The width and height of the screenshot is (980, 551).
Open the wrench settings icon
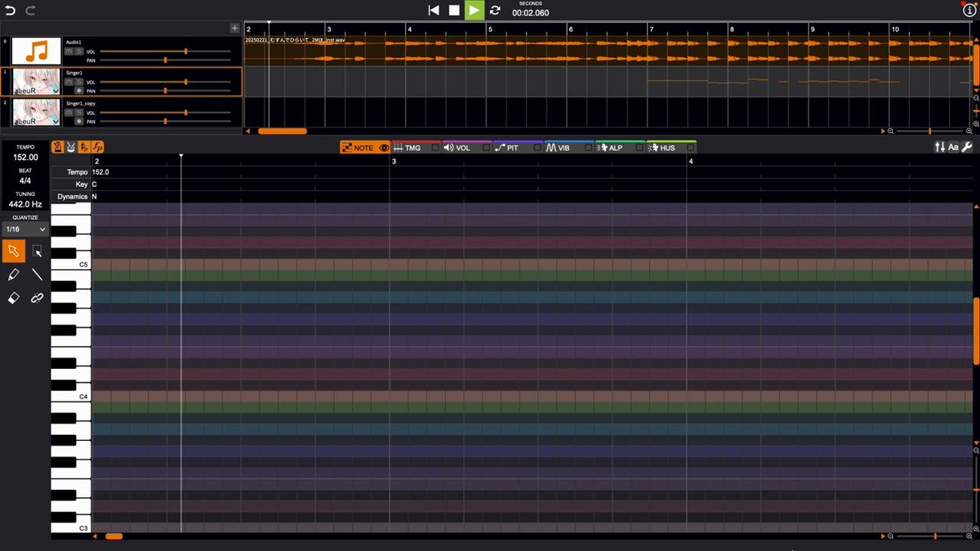[967, 148]
